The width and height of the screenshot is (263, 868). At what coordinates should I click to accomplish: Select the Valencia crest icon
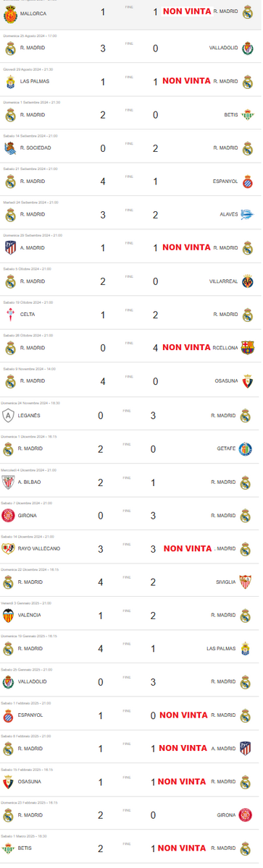(x=9, y=616)
